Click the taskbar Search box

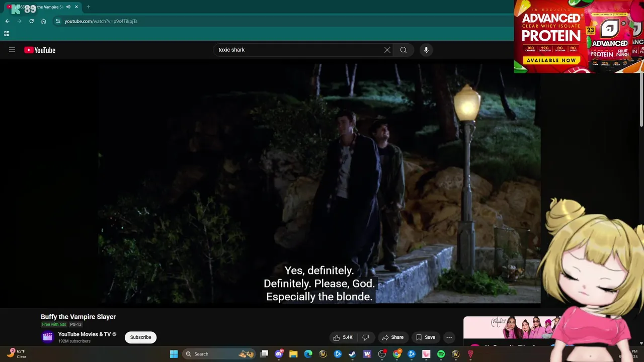tap(218, 354)
